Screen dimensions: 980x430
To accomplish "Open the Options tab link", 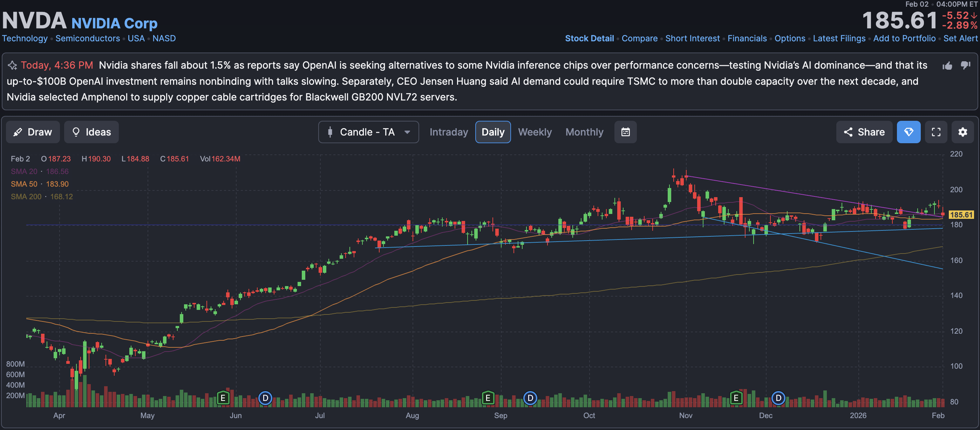I will tap(789, 39).
